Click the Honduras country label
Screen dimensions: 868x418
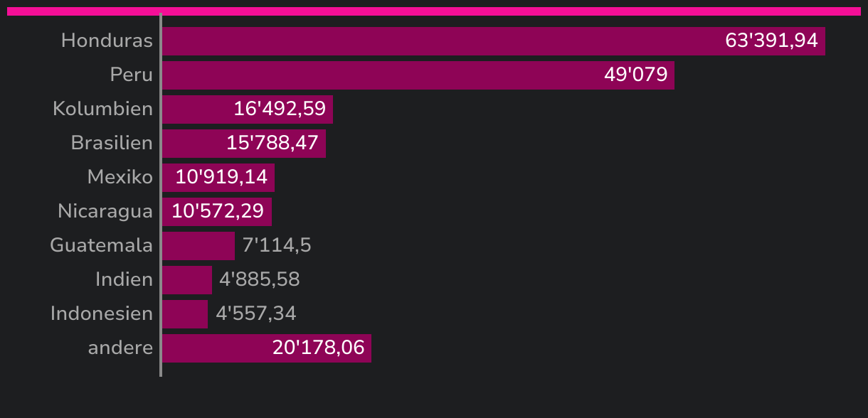tap(107, 41)
